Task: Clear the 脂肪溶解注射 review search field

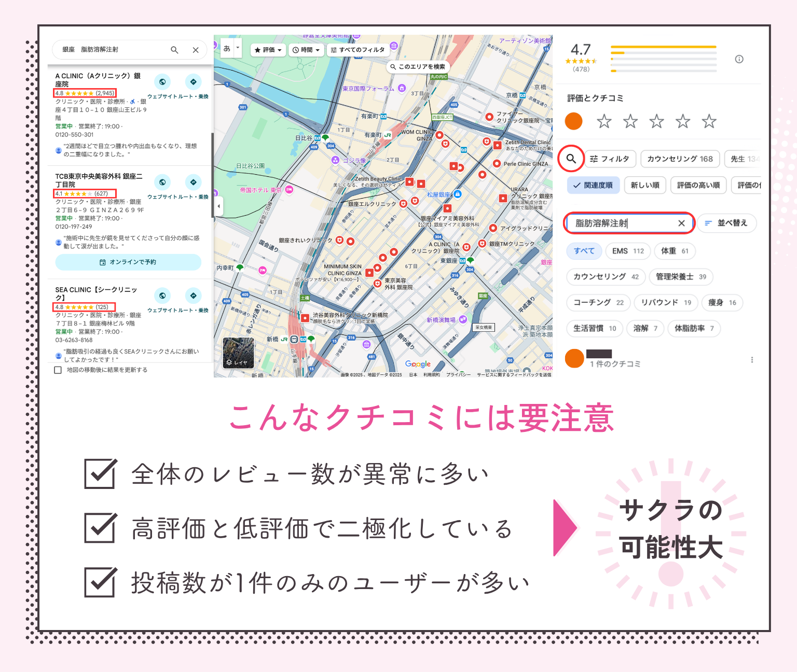Action: click(x=681, y=223)
